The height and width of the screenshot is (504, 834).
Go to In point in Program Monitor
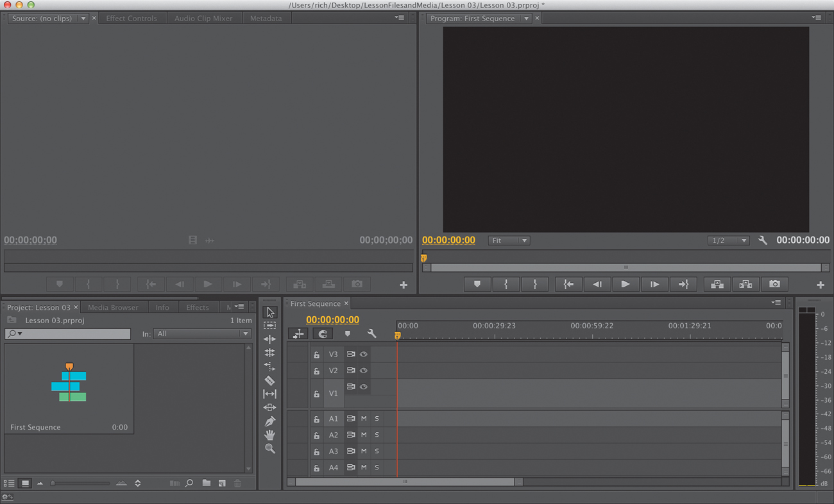tap(568, 284)
